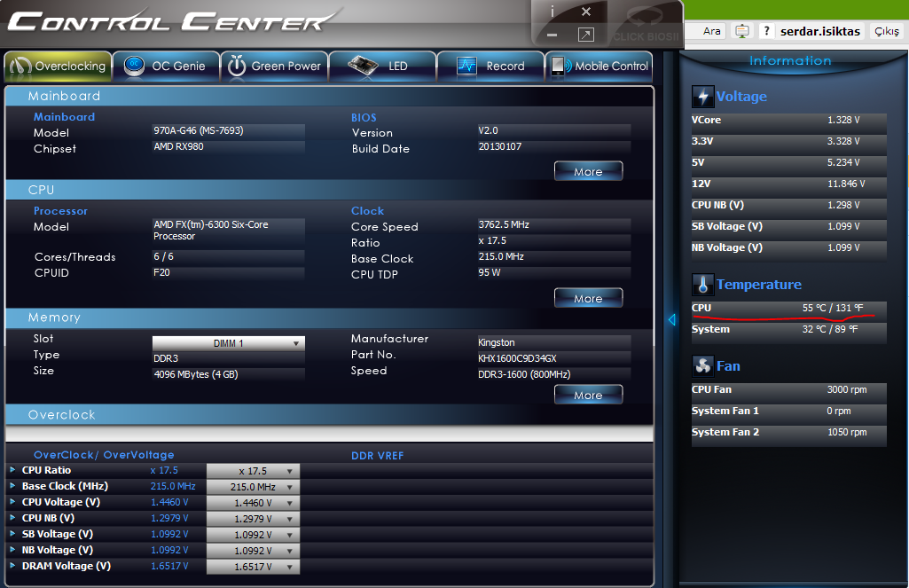Open the CPU NB 1.2979 V dropdown

(x=253, y=519)
